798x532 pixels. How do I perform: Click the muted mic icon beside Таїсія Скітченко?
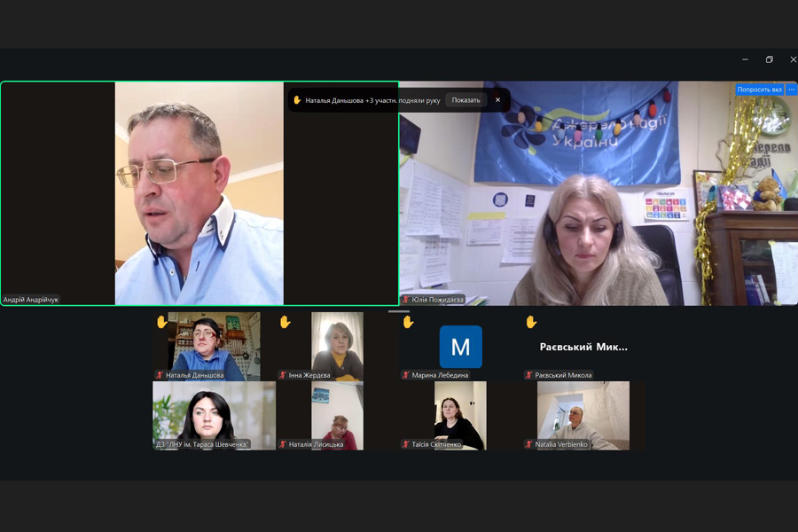tap(405, 444)
